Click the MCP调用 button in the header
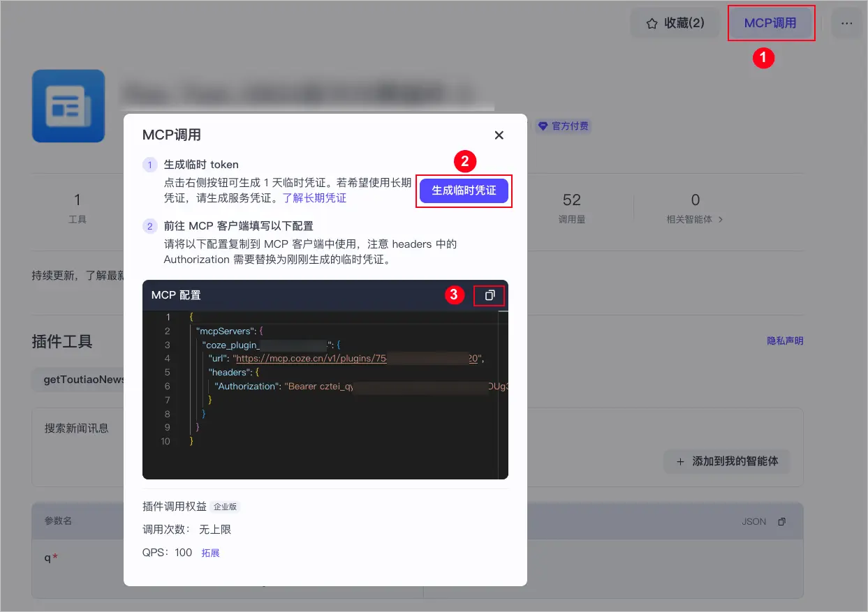This screenshot has width=868, height=612. coord(770,23)
